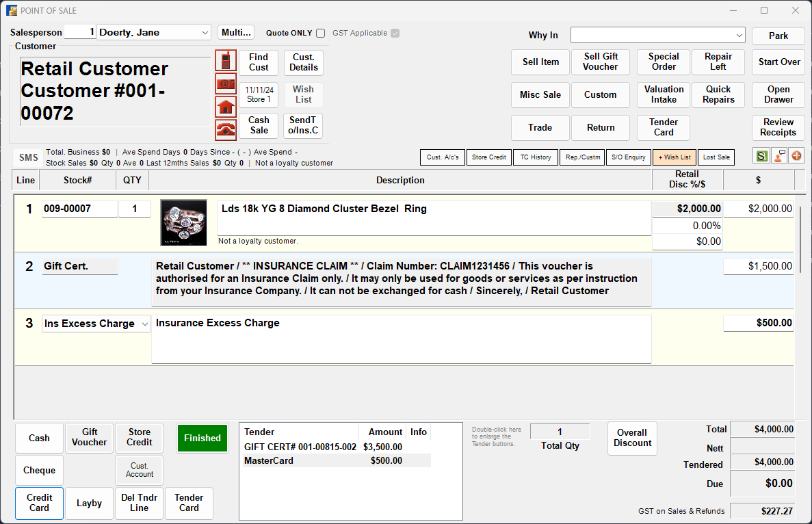Enable the Quote ONLY checkbox
Screen dimensions: 812x524
(319, 33)
